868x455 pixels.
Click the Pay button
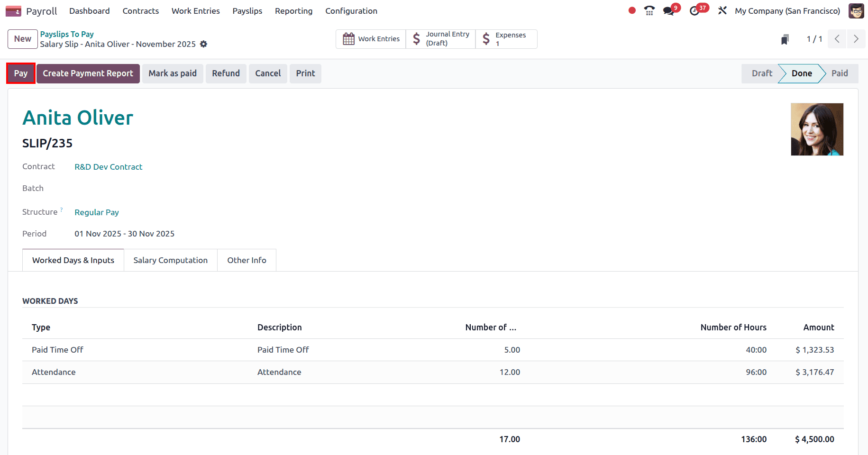(x=20, y=73)
